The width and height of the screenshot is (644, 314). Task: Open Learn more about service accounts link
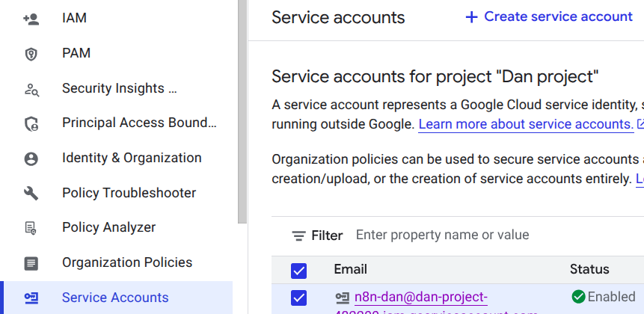point(526,124)
